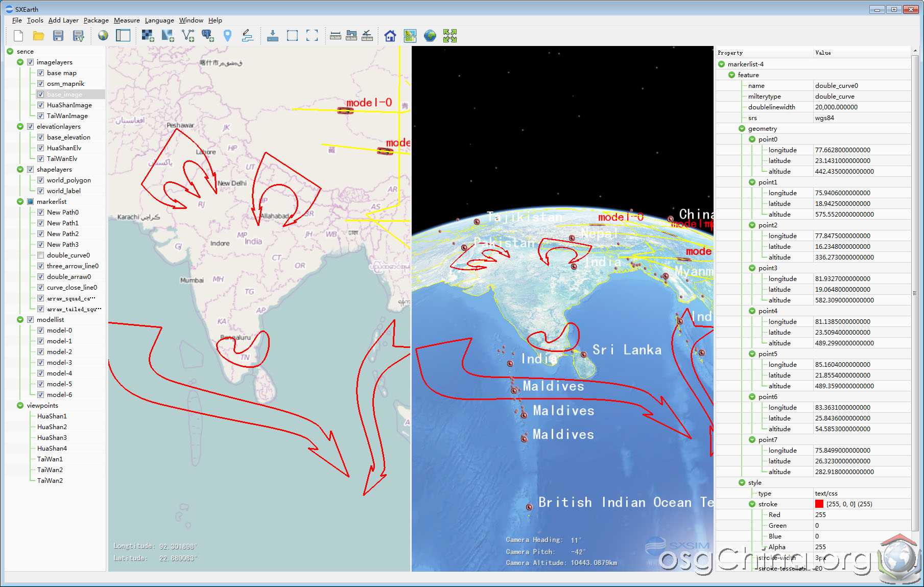Select the three_arrow_line0 marker item
Screen dimensions: 924x587
[x=73, y=266]
